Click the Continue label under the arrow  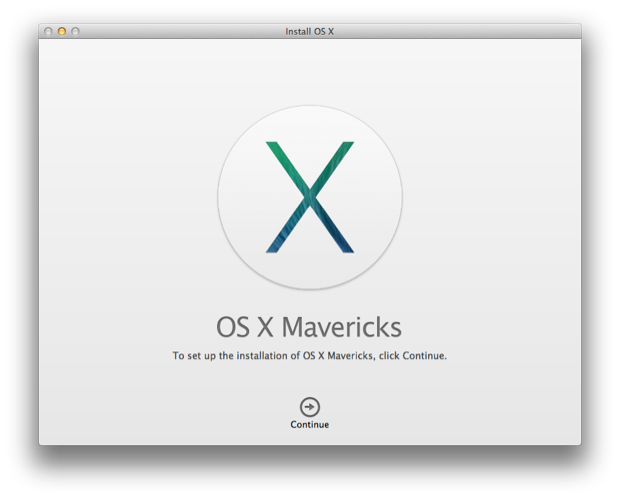(310, 425)
